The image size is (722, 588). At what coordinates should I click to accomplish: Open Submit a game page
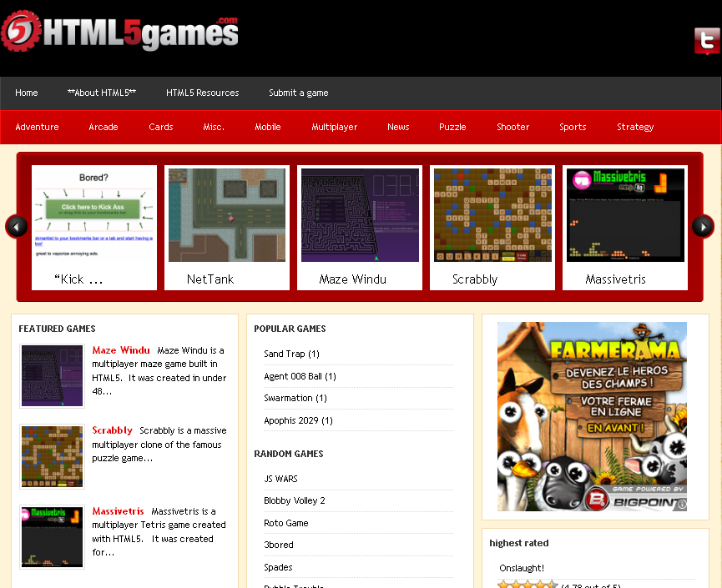click(298, 93)
